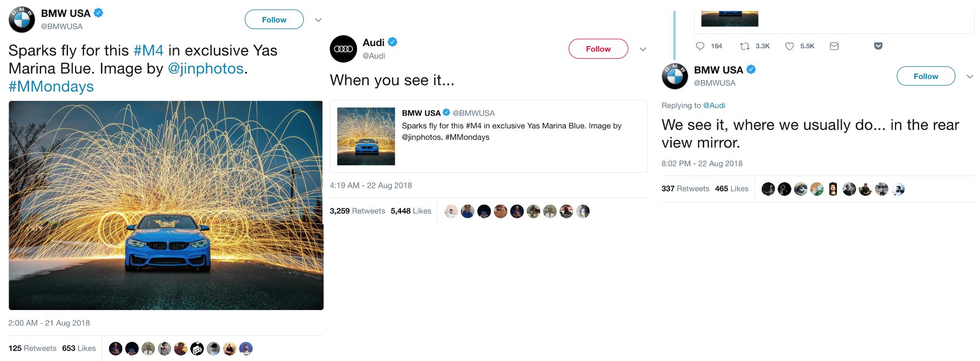Save the tweet with the Pocket icon

point(878,46)
